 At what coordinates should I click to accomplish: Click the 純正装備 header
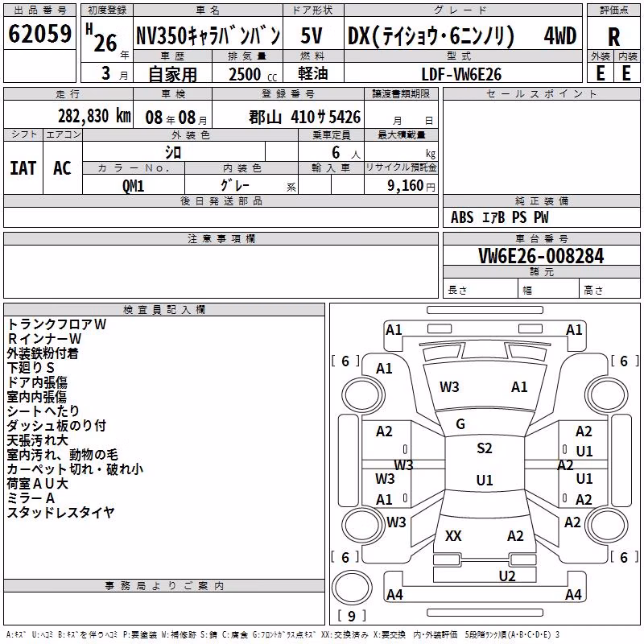tap(541, 200)
